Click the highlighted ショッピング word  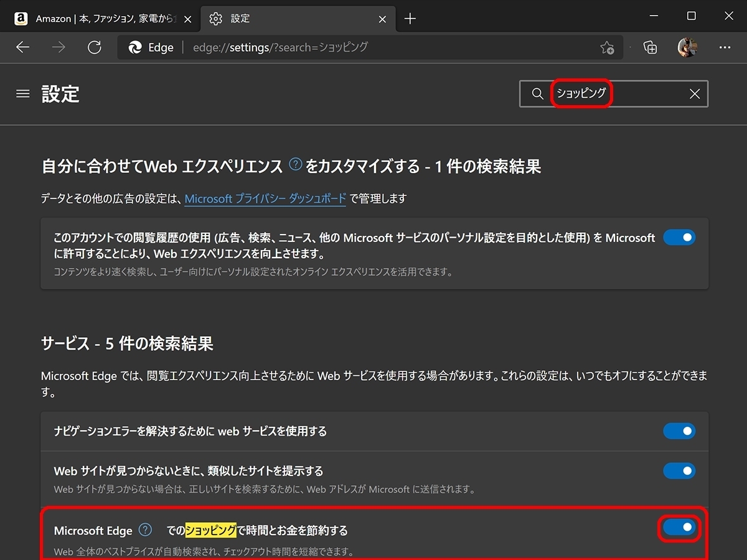point(211,530)
